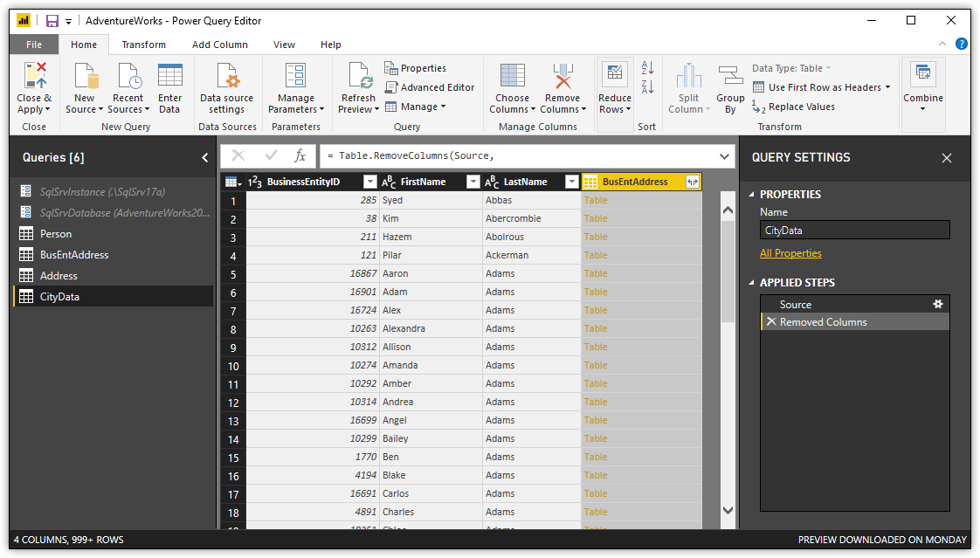The image size is (980, 558).
Task: Click the vertical scrollbar up arrow
Action: pyautogui.click(x=728, y=210)
